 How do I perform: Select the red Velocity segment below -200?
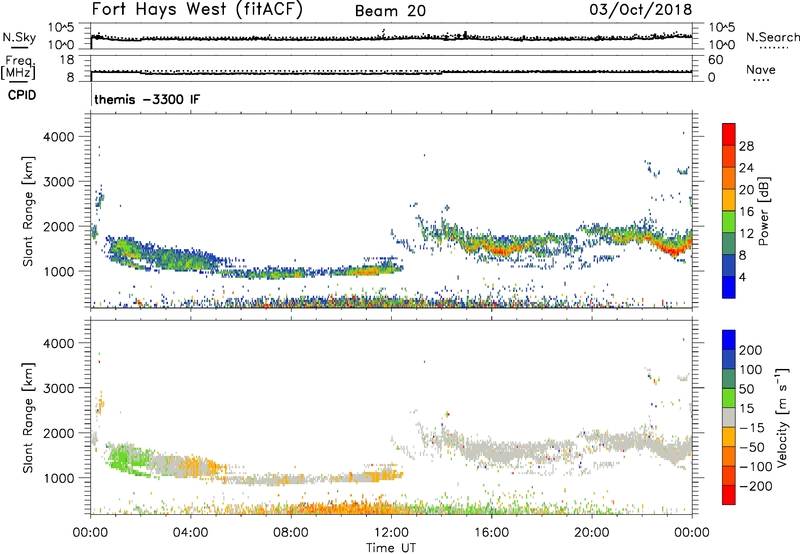click(729, 495)
